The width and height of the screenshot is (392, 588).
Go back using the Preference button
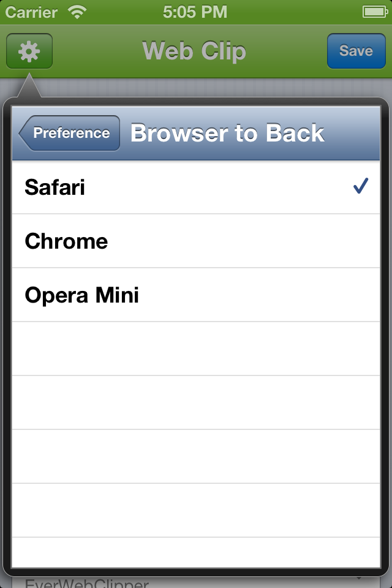coord(70,133)
